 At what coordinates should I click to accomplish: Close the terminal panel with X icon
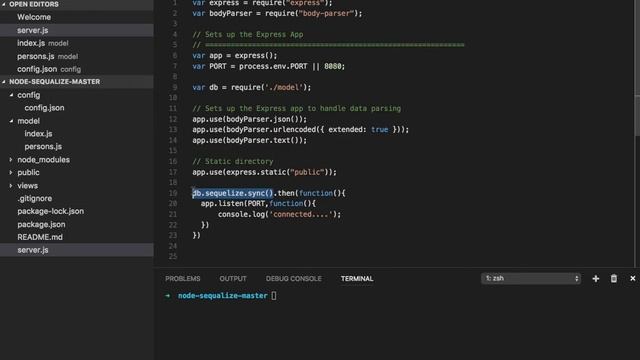pos(633,278)
